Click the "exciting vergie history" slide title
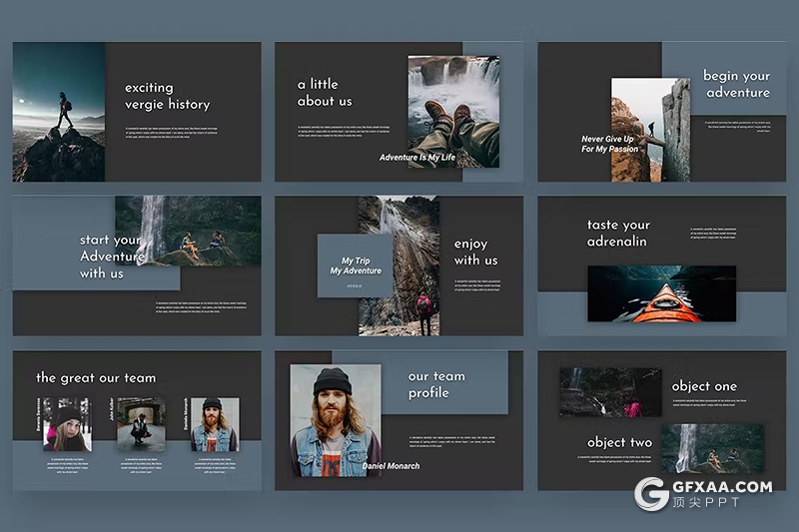The height and width of the screenshot is (532, 799). pos(167,96)
